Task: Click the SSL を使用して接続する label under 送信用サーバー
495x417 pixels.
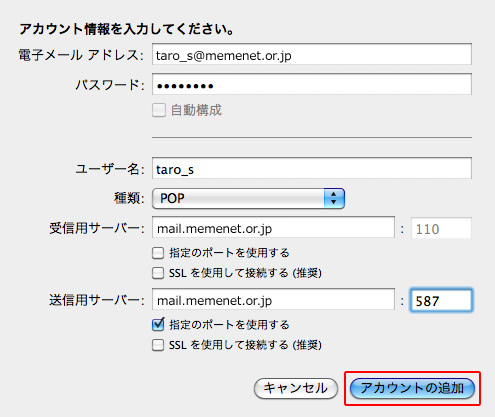Action: pos(245,345)
